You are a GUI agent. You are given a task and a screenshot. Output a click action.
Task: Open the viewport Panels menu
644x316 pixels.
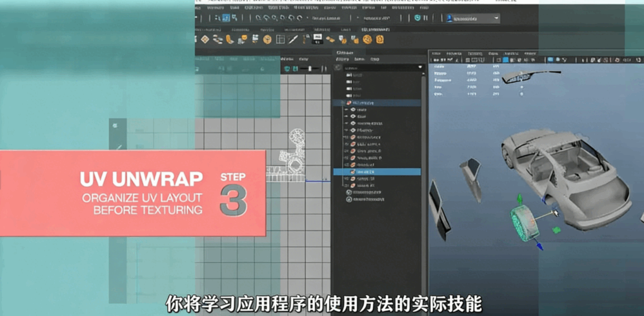tap(530, 54)
